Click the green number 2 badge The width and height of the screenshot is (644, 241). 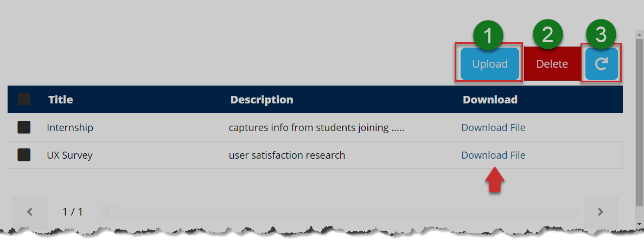tap(548, 36)
